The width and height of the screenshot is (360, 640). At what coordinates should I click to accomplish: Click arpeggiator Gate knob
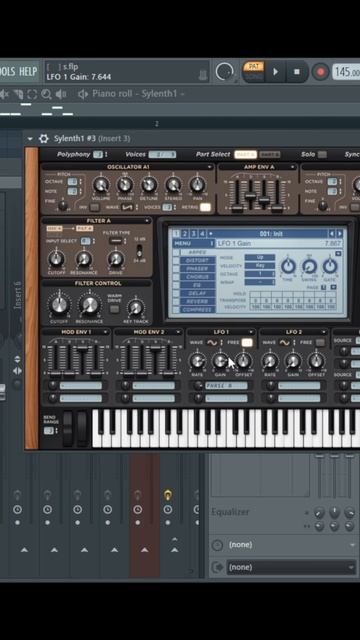[330, 267]
